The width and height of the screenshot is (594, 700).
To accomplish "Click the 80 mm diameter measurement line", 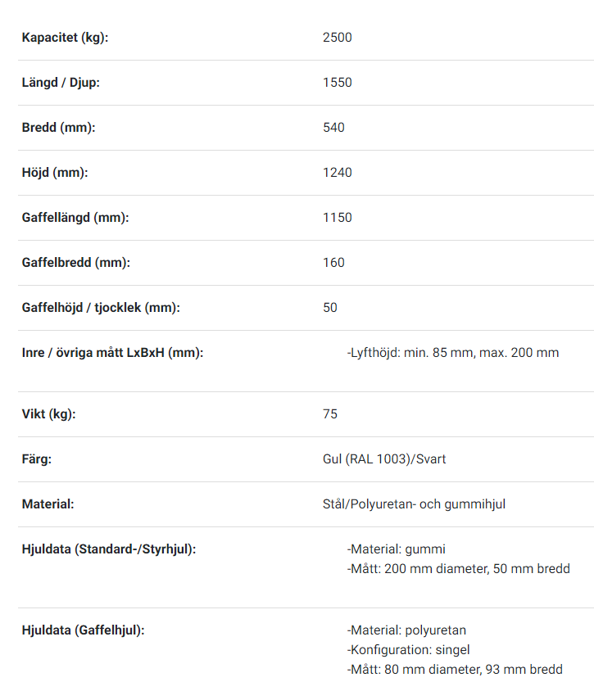I will [455, 670].
